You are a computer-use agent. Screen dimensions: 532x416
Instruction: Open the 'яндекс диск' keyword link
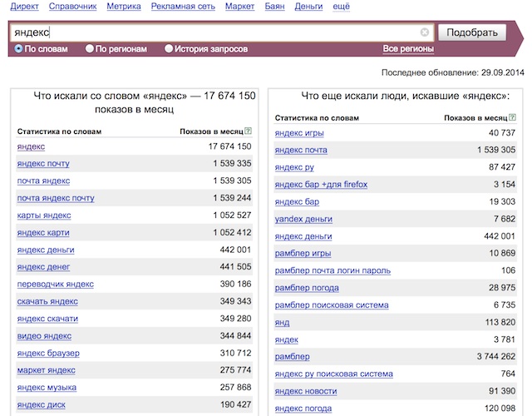(x=41, y=405)
